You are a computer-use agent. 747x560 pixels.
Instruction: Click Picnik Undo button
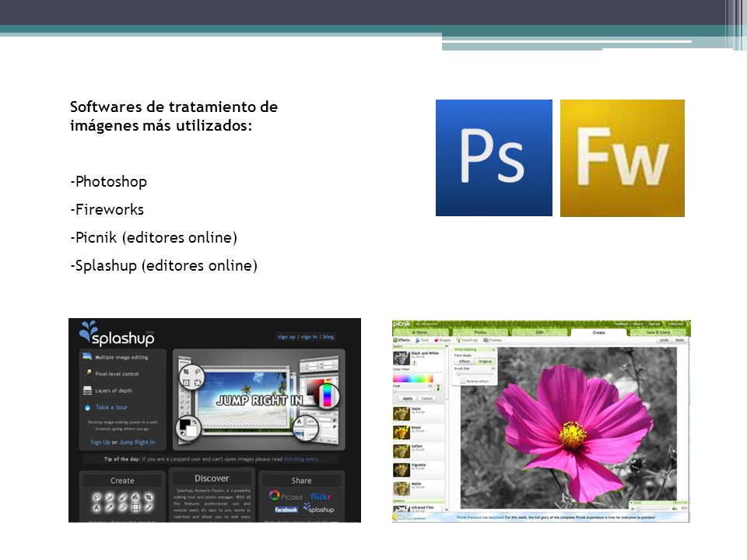click(x=664, y=340)
